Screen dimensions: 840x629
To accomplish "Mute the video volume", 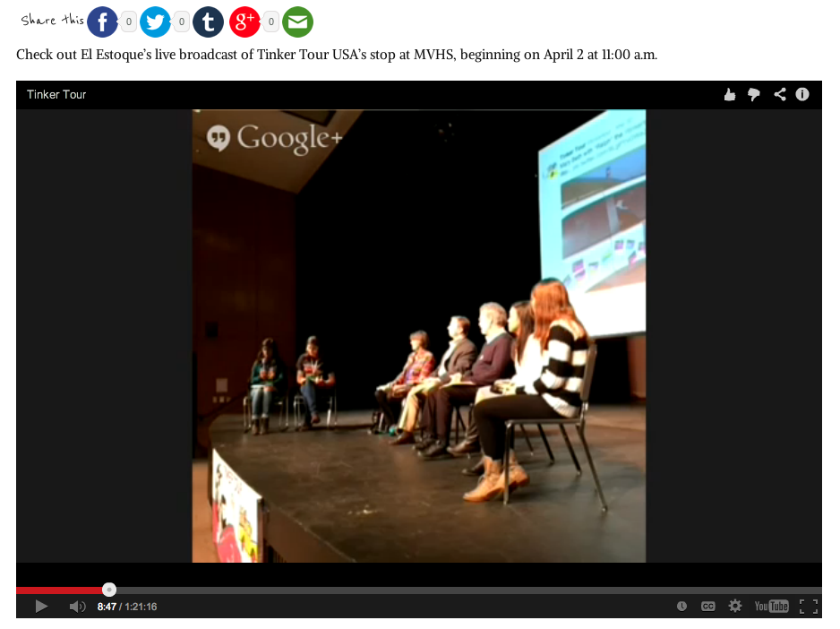I will coord(77,607).
